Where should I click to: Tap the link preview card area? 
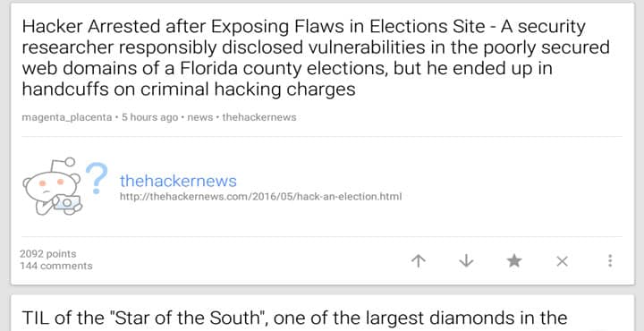coord(322,186)
